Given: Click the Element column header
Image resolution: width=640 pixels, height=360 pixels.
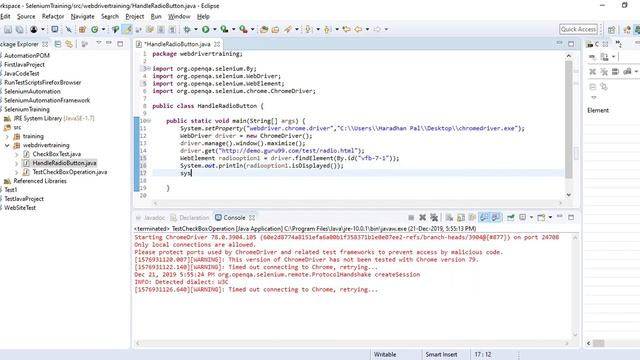Looking at the screenshot, I should pyautogui.click(x=598, y=110).
